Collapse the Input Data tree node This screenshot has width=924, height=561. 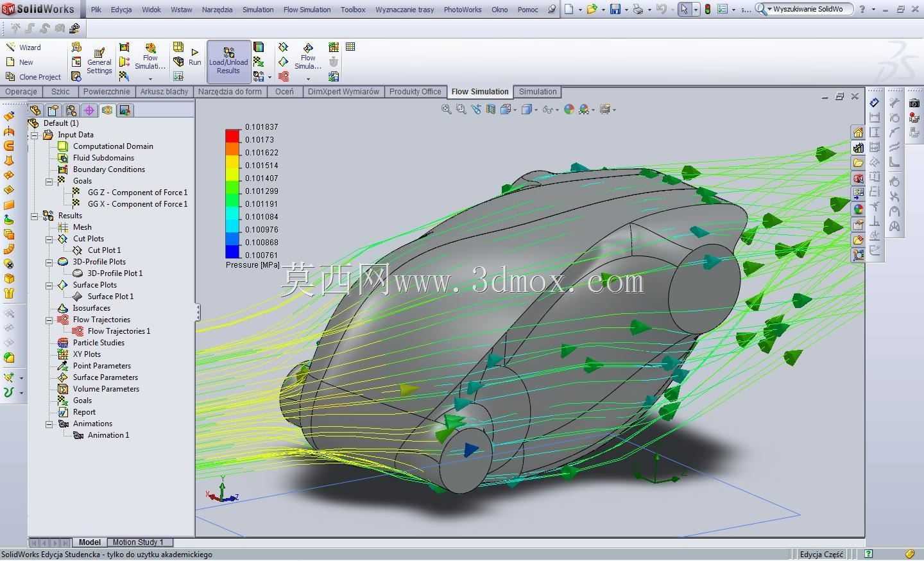[x=34, y=135]
